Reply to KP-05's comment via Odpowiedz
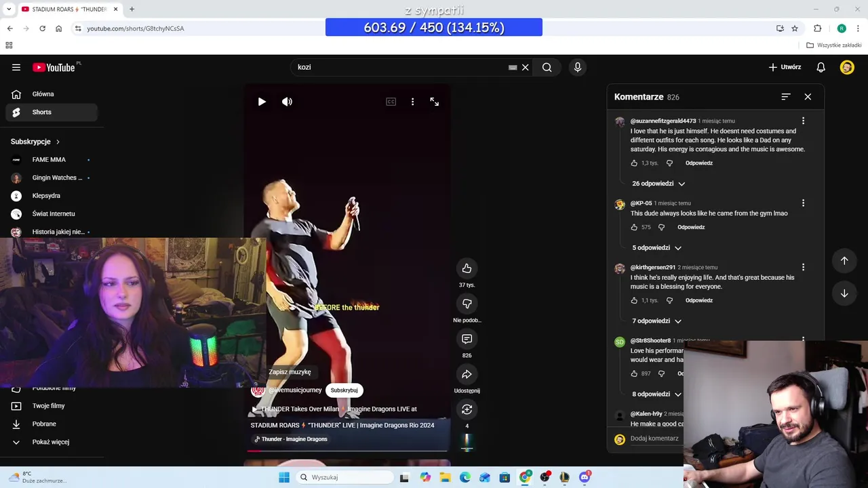The image size is (868, 488). coord(691,228)
